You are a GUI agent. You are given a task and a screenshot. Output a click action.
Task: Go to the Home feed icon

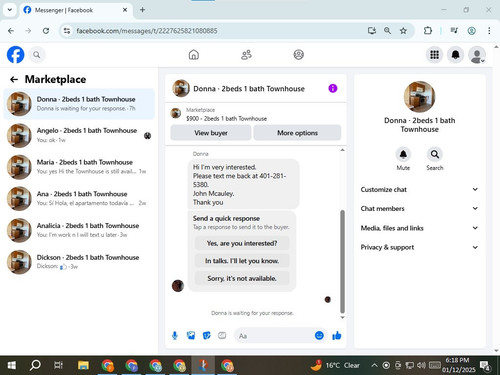point(194,55)
